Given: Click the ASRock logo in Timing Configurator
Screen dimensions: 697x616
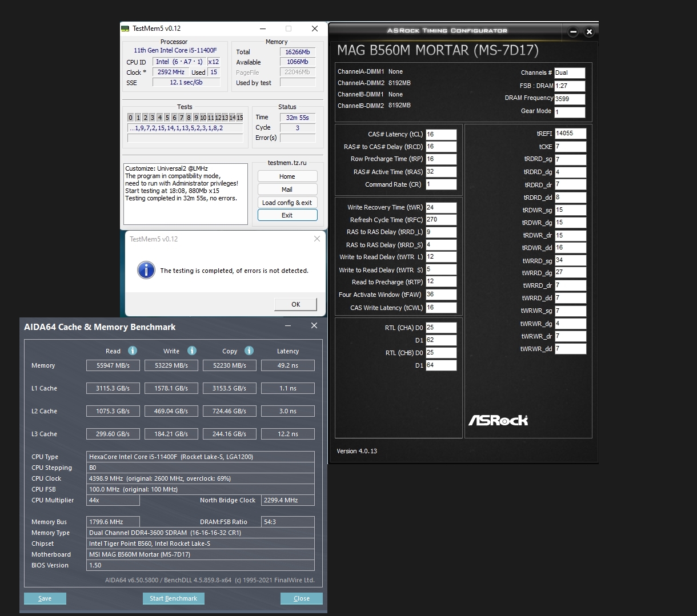Looking at the screenshot, I should pyautogui.click(x=498, y=420).
